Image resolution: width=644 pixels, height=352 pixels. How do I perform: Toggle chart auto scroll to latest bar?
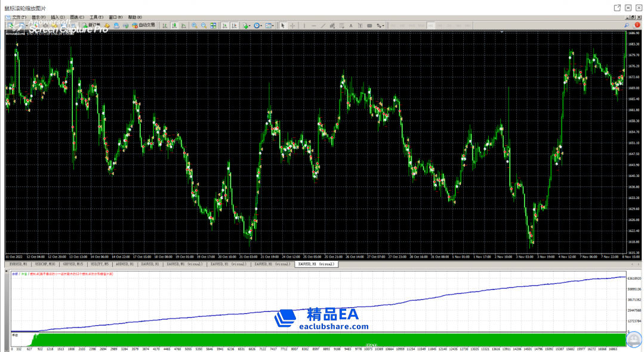224,26
